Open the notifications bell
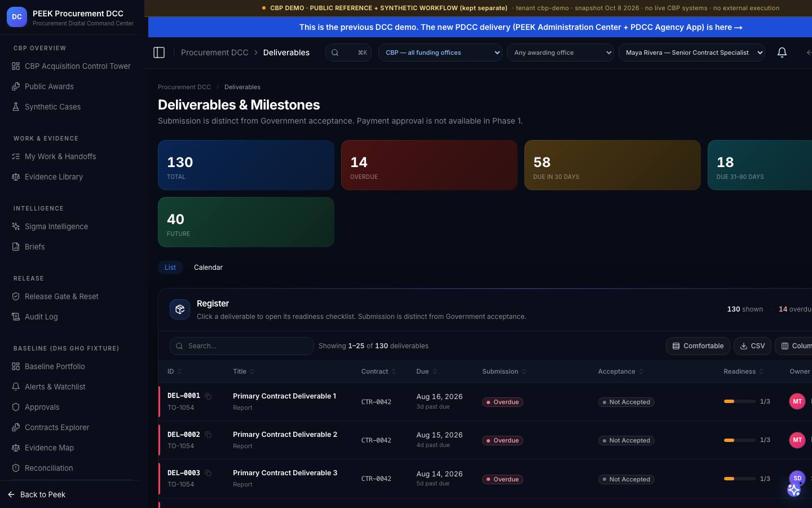The height and width of the screenshot is (508, 812). tap(782, 52)
